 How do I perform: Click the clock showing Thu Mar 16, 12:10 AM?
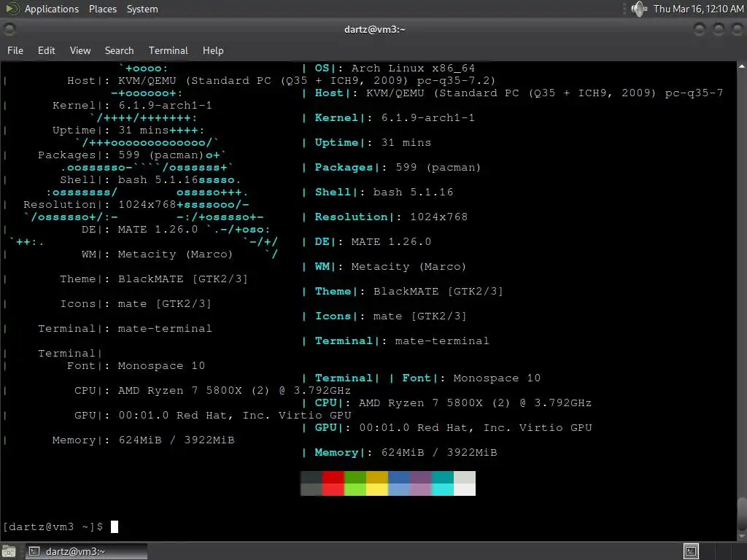(x=698, y=9)
